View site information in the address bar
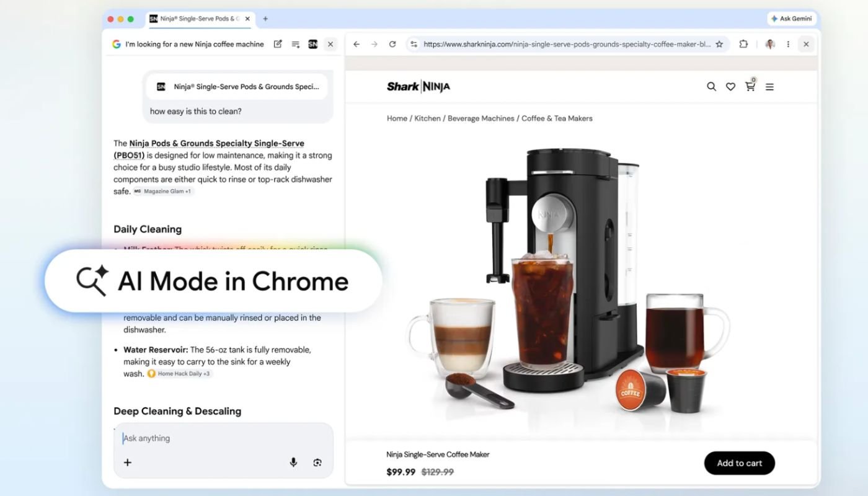Image resolution: width=868 pixels, height=496 pixels. tap(412, 44)
